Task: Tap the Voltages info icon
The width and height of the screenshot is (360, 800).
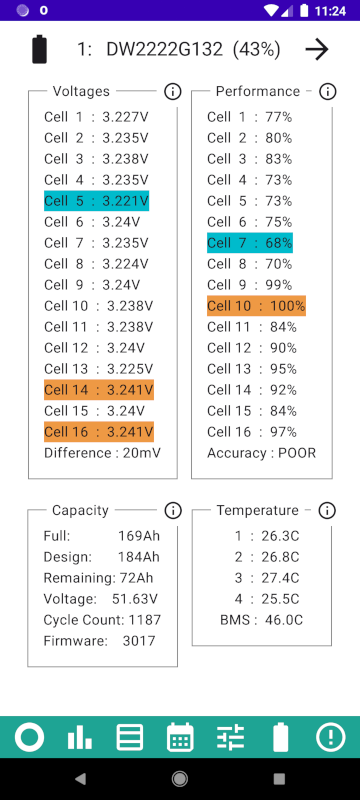Action: click(173, 91)
